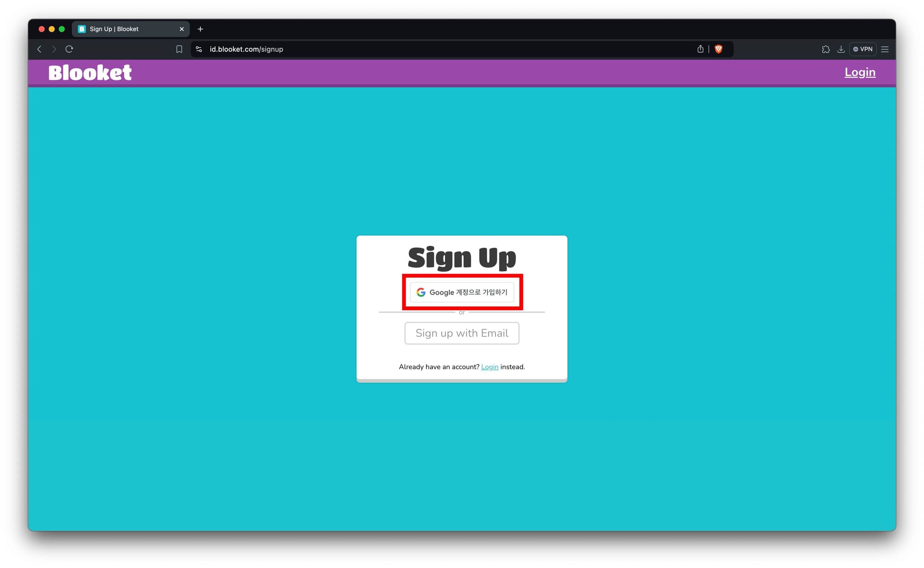
Task: Click the Login link in nav
Action: [x=860, y=72]
